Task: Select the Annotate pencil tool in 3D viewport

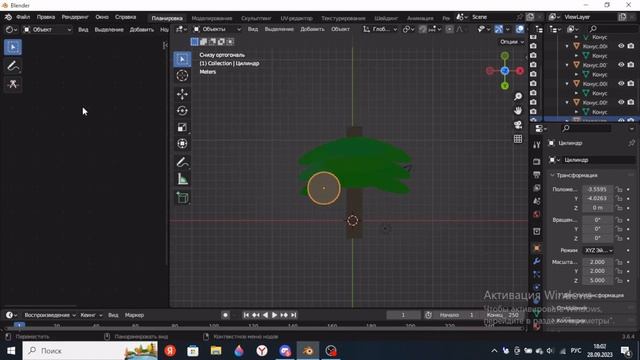Action: 182,162
